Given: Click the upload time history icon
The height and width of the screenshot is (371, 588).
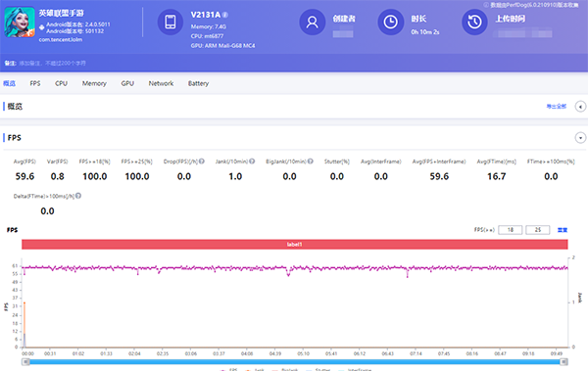Looking at the screenshot, I should pyautogui.click(x=474, y=23).
